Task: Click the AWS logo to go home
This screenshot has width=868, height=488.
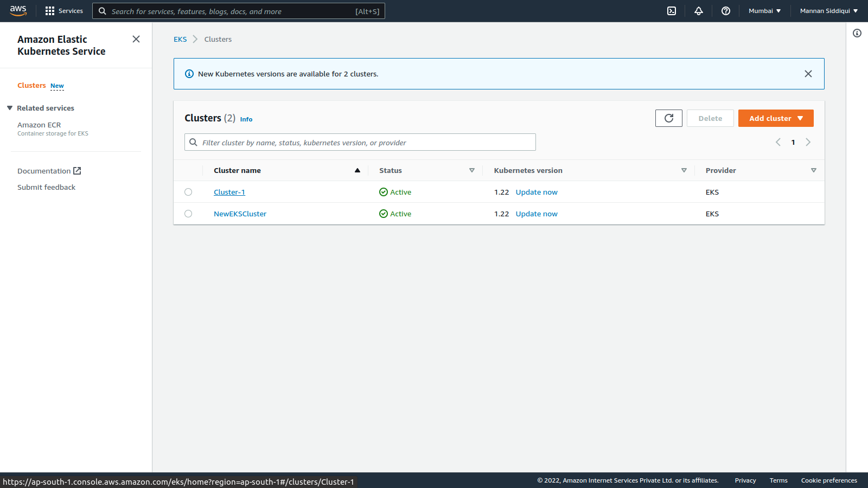Action: coord(18,10)
